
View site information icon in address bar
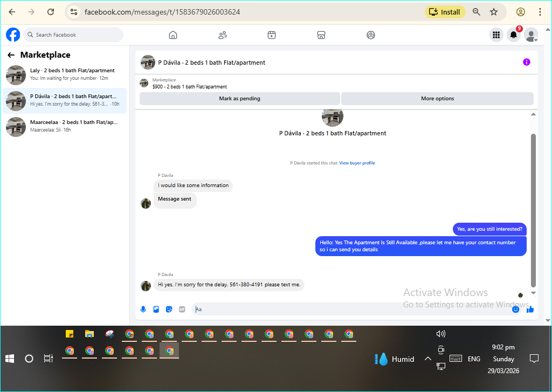pos(73,12)
